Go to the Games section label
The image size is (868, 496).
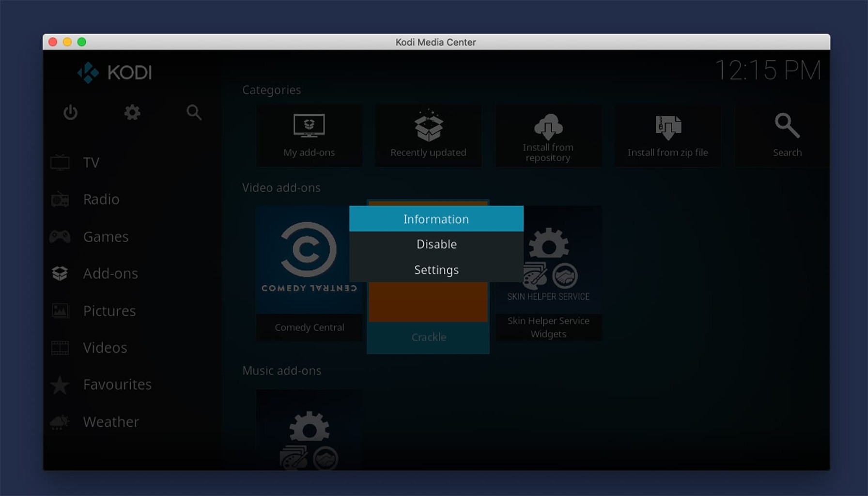(x=106, y=237)
